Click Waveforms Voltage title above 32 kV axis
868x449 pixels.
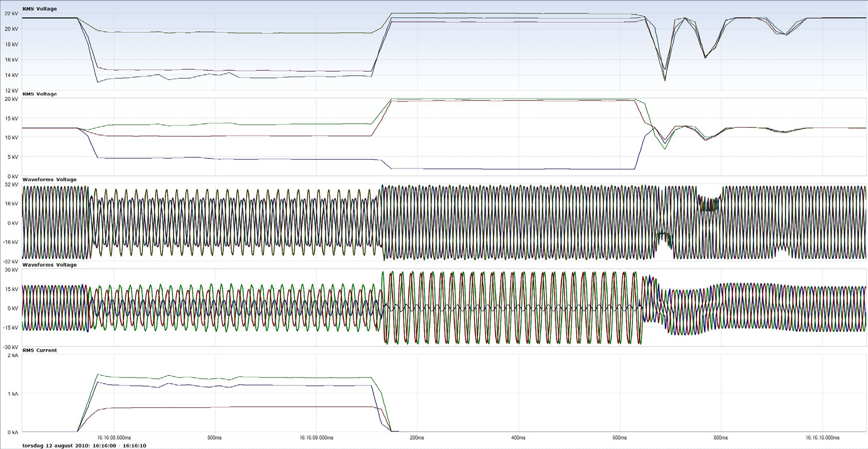pyautogui.click(x=49, y=180)
